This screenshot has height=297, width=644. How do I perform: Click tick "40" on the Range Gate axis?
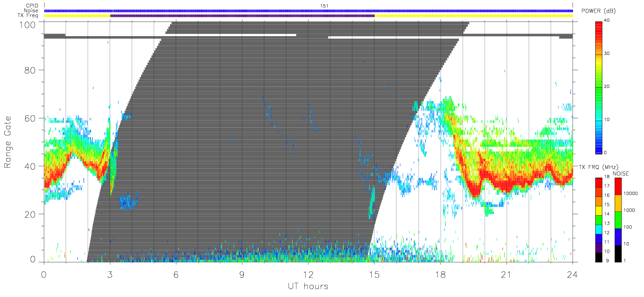pyautogui.click(x=30, y=166)
